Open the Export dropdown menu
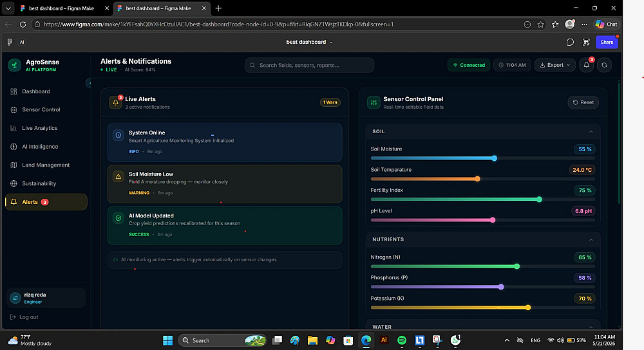This screenshot has width=644, height=350. pos(555,65)
